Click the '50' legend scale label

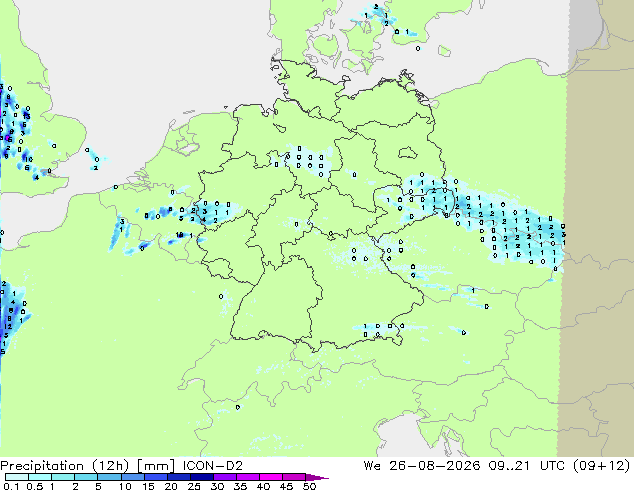(309, 486)
